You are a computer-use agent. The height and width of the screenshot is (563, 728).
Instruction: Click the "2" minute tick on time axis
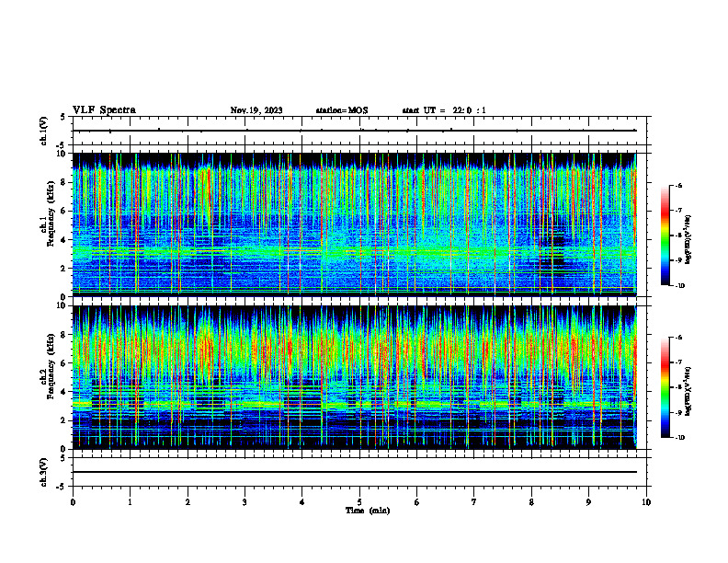188,502
